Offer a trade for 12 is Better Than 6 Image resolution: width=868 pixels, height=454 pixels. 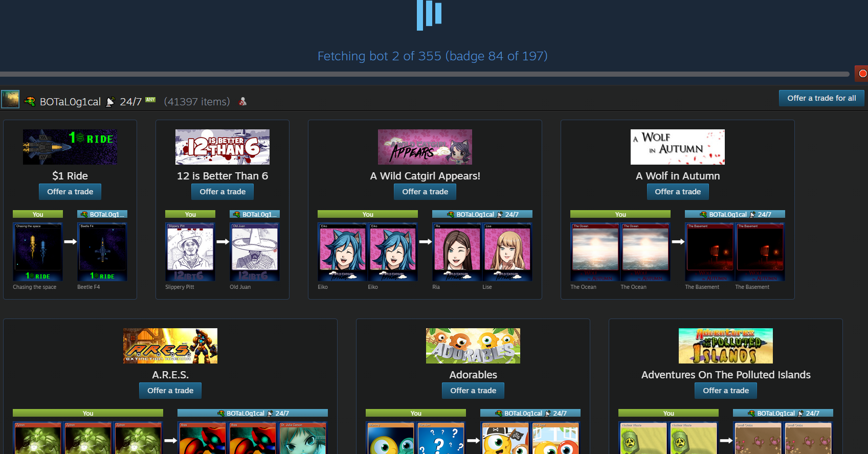222,192
